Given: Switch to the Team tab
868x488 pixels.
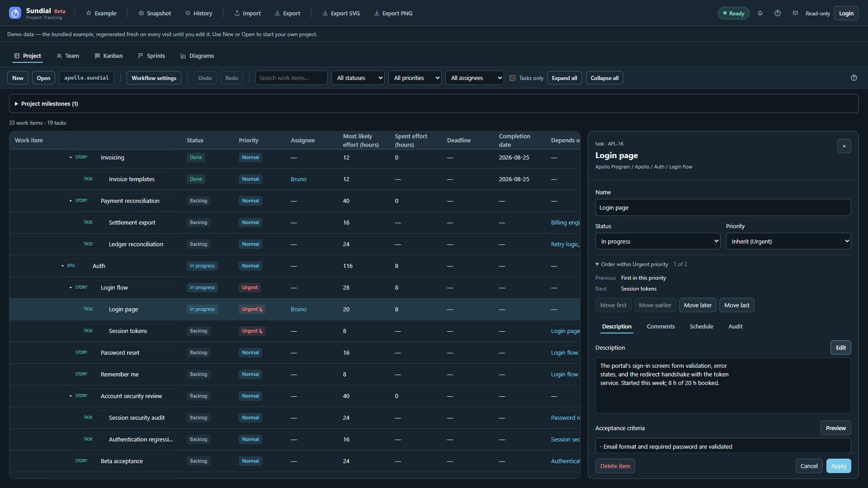Looking at the screenshot, I should click(x=68, y=56).
